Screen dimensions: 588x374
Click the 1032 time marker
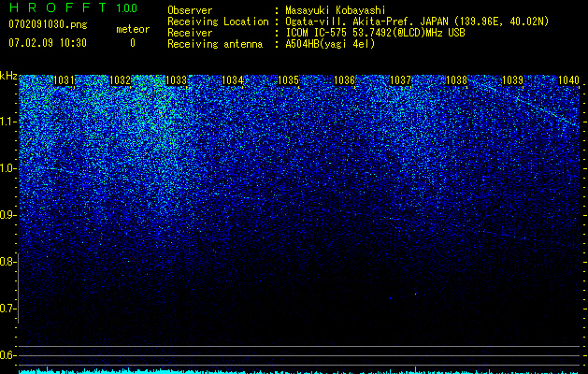120,80
